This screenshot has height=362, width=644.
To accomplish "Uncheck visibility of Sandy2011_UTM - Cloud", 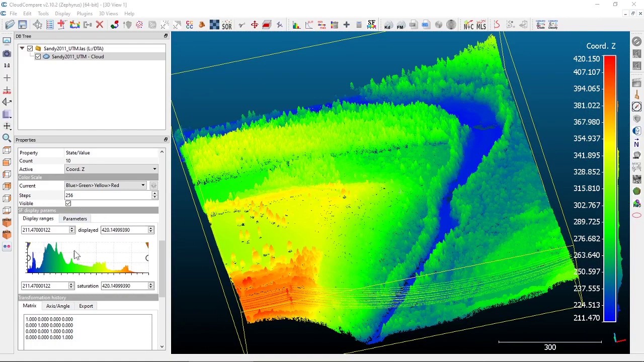I will click(x=38, y=56).
